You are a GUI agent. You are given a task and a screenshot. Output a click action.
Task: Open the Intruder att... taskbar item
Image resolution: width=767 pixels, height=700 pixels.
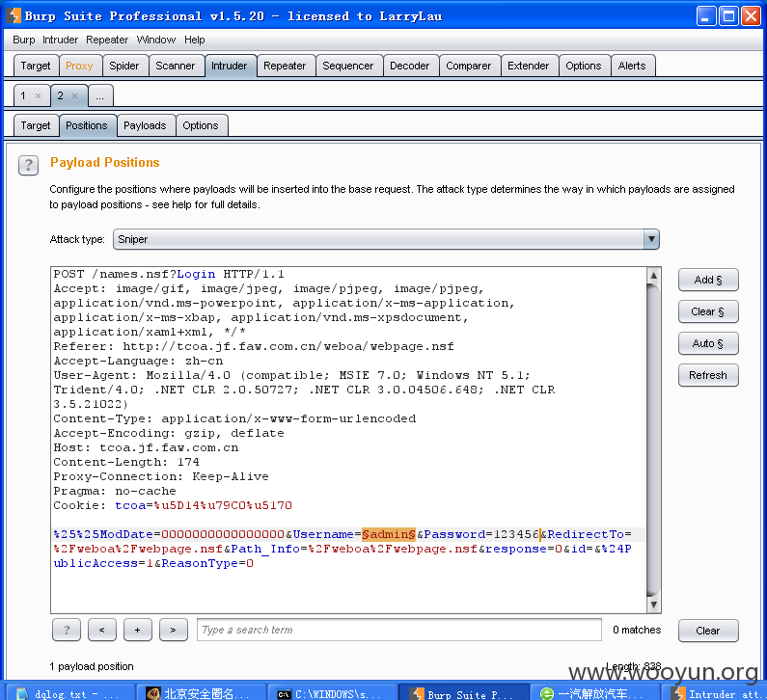[714, 691]
